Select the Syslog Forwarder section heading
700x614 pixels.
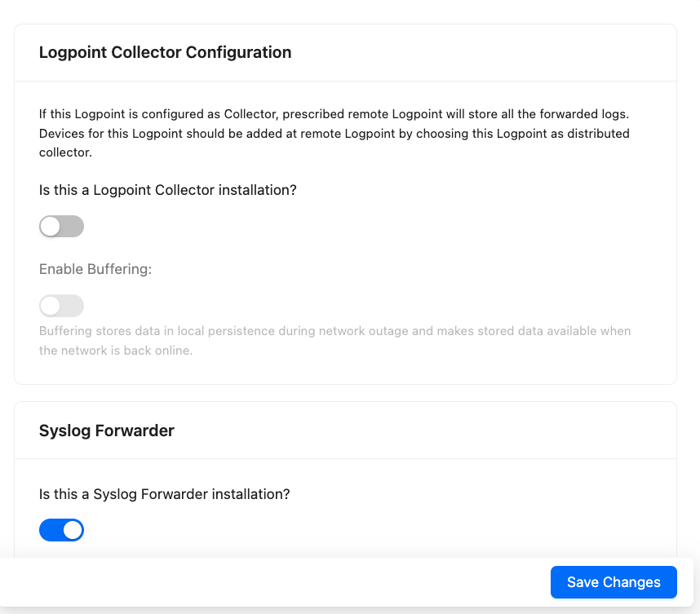[106, 430]
